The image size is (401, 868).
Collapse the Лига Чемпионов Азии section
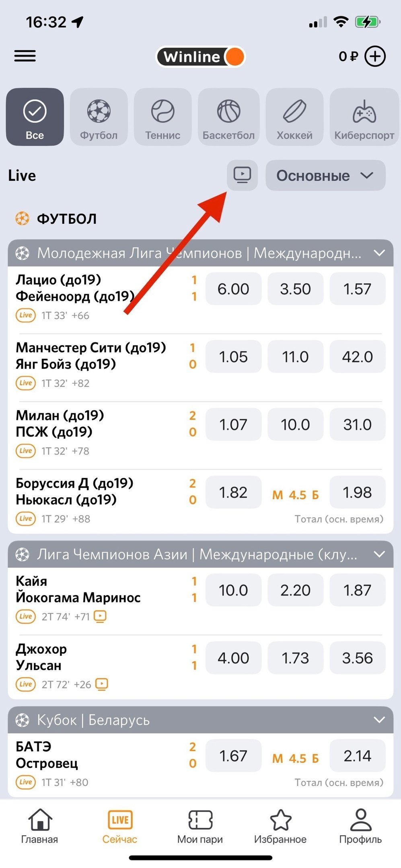click(379, 554)
